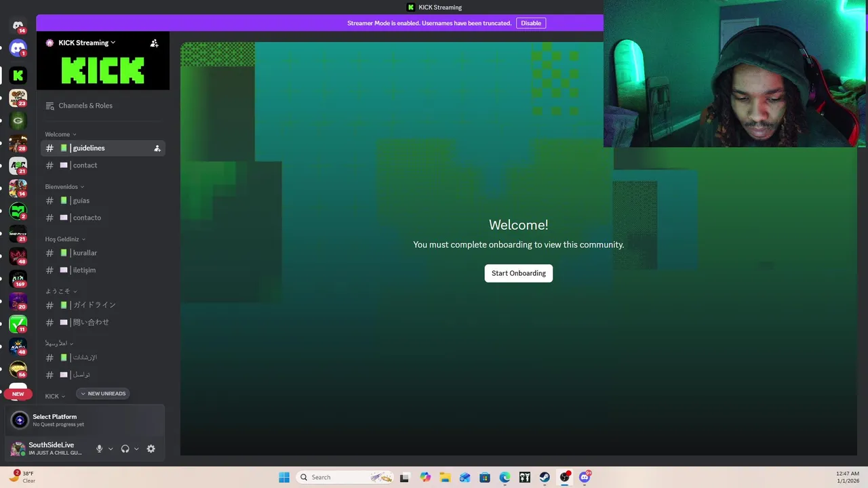
Task: Open Discord taskbar icon
Action: pyautogui.click(x=585, y=477)
